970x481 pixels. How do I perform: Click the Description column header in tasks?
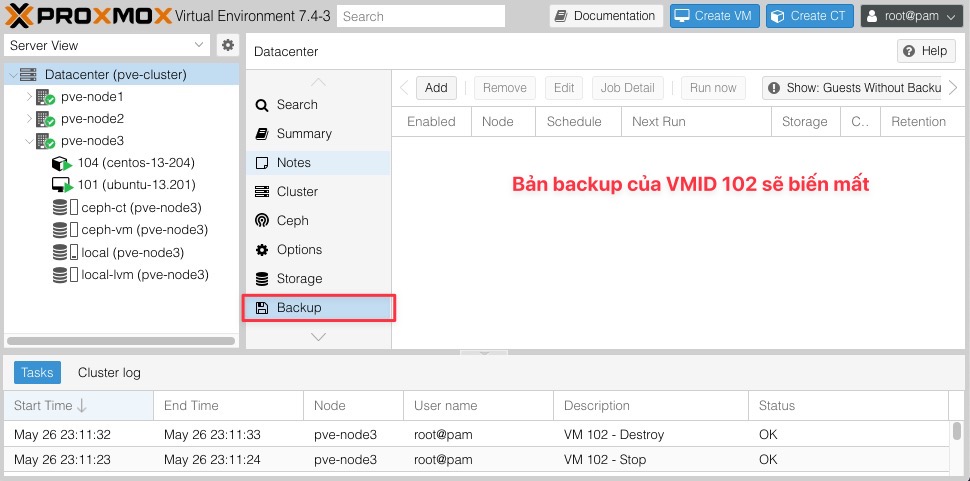(x=651, y=406)
